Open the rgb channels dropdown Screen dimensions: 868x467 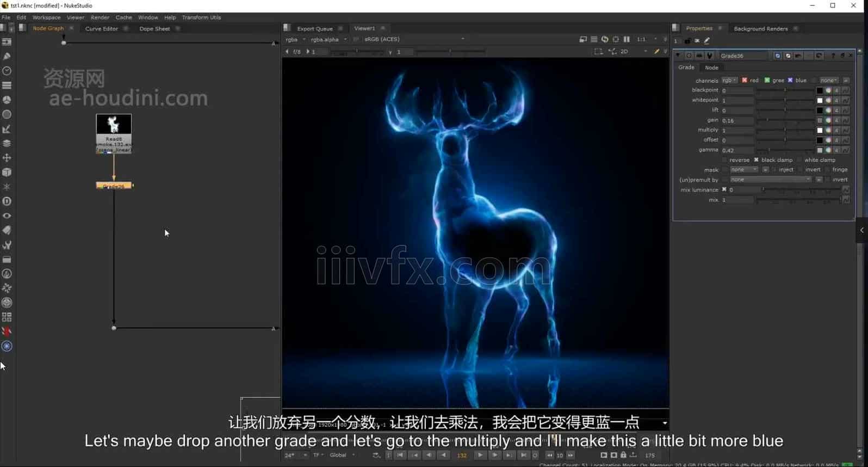[729, 80]
